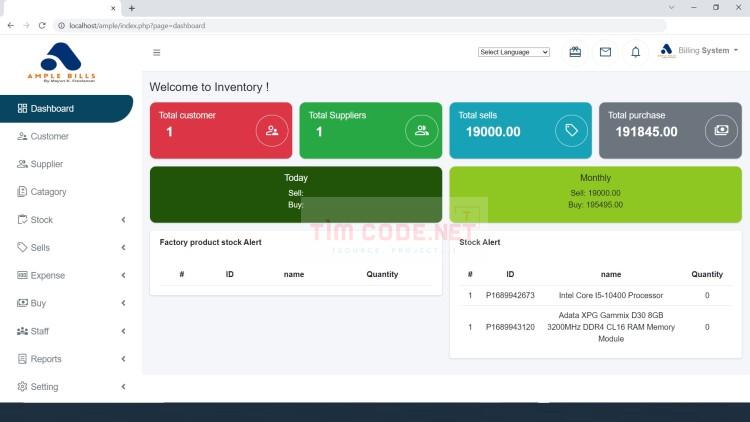Click the Stock Alert heading

(x=479, y=243)
